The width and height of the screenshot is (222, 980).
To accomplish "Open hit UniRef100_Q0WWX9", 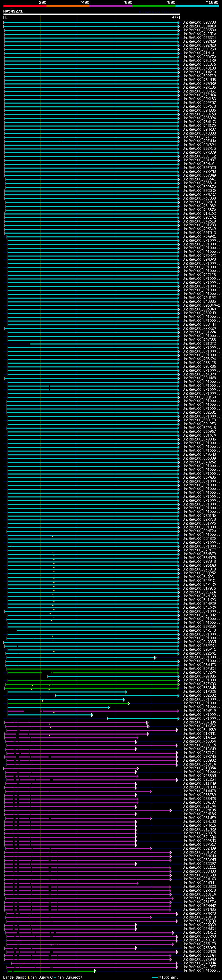I will tap(199, 26).
